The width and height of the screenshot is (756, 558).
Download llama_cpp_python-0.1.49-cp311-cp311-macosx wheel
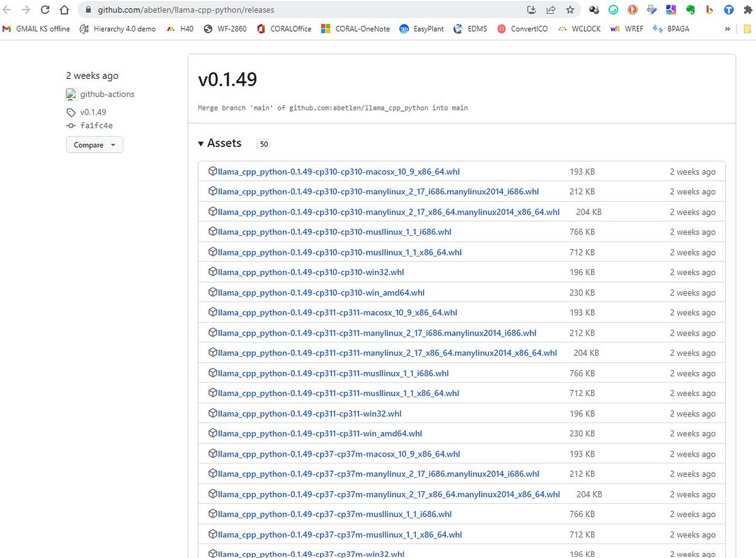pos(336,312)
